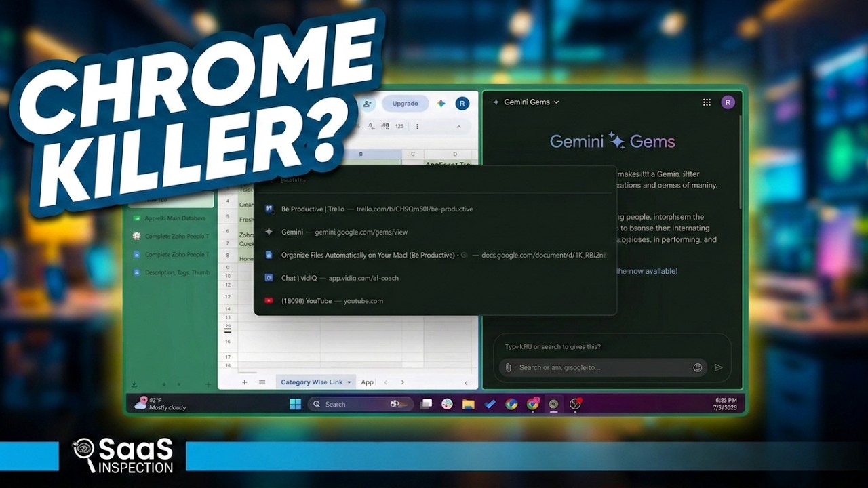The height and width of the screenshot is (488, 868).
Task: Open the 123 number format option
Action: click(399, 127)
